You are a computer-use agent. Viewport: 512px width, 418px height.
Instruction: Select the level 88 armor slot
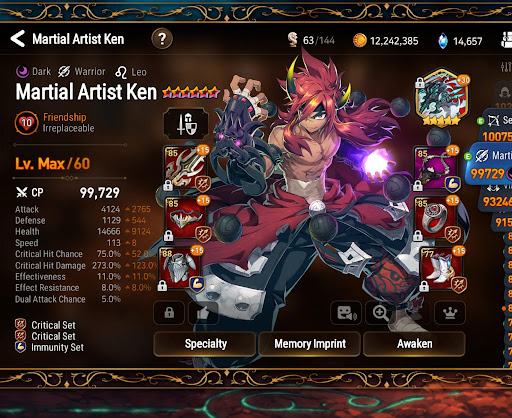pos(180,269)
